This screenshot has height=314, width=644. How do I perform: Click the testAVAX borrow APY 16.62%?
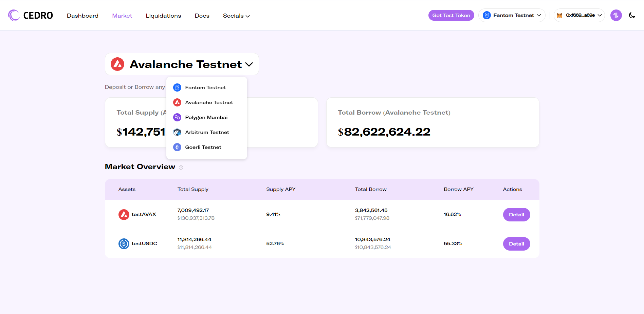(x=452, y=214)
